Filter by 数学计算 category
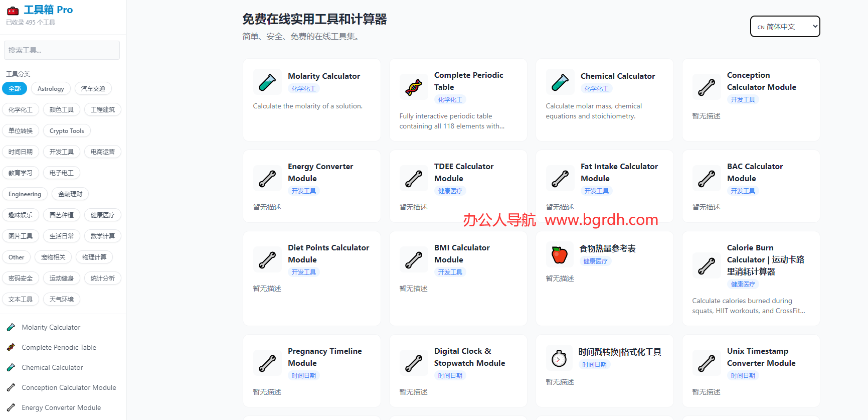The width and height of the screenshot is (868, 420). [x=103, y=236]
